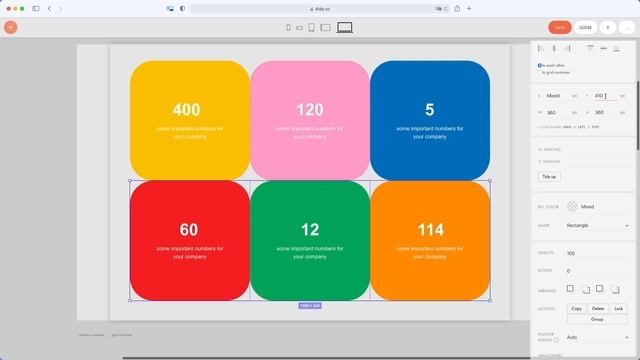Click the inspector panel vertical scrollbar

pos(638,116)
